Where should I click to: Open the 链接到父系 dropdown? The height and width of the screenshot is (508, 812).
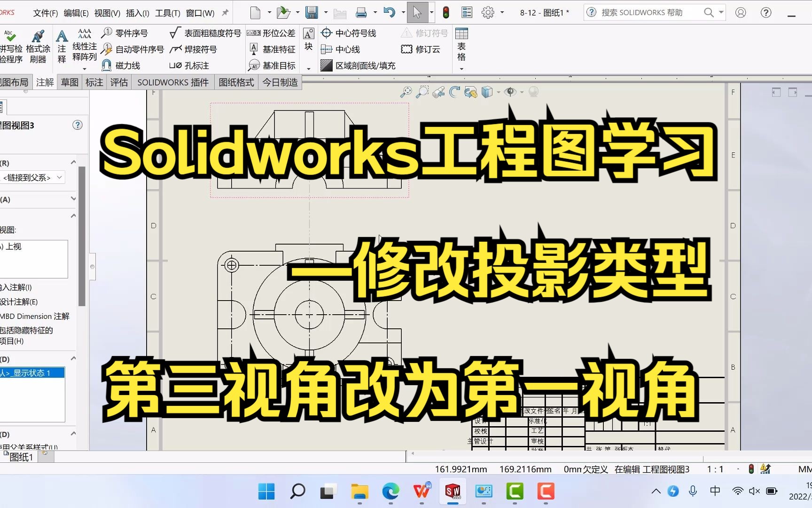pos(59,177)
